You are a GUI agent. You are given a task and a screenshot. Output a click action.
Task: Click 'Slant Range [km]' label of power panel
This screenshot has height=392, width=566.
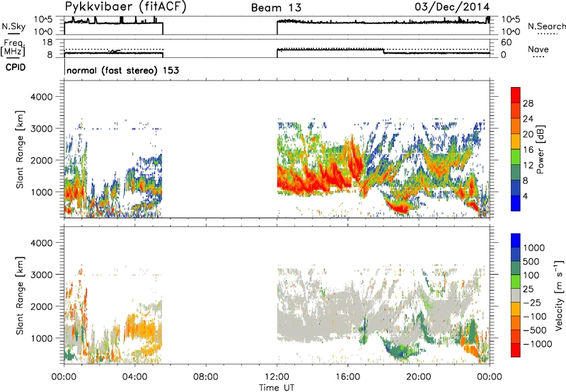[20, 149]
